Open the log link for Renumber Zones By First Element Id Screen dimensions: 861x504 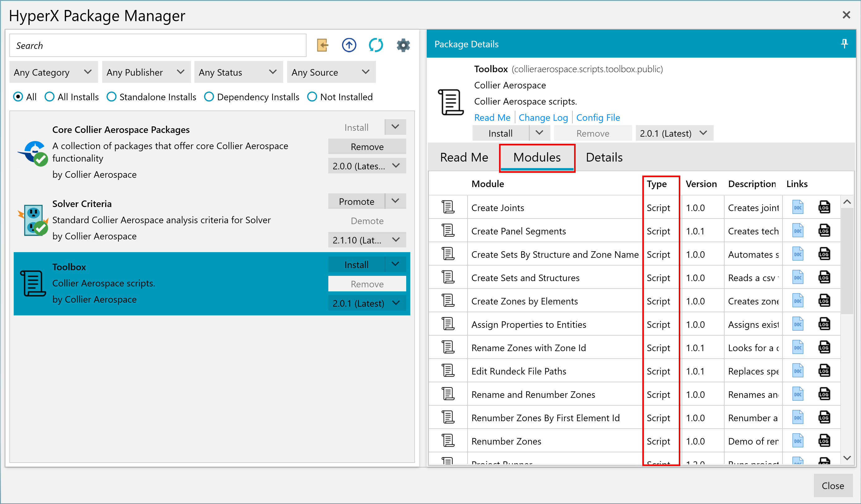click(824, 417)
